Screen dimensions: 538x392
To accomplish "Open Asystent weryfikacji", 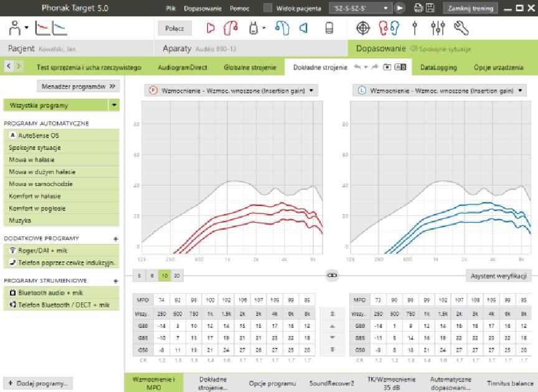I will (499, 276).
